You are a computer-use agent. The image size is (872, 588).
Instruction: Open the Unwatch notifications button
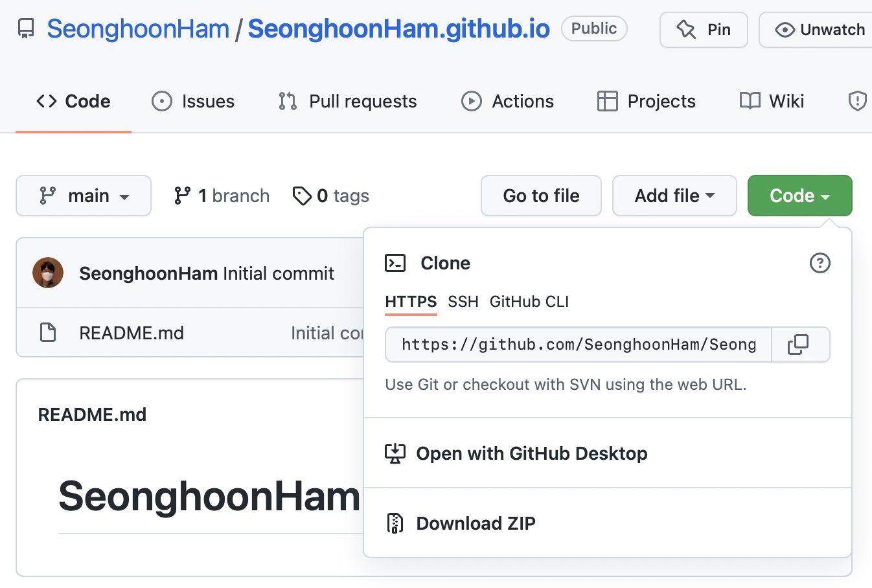click(x=816, y=30)
